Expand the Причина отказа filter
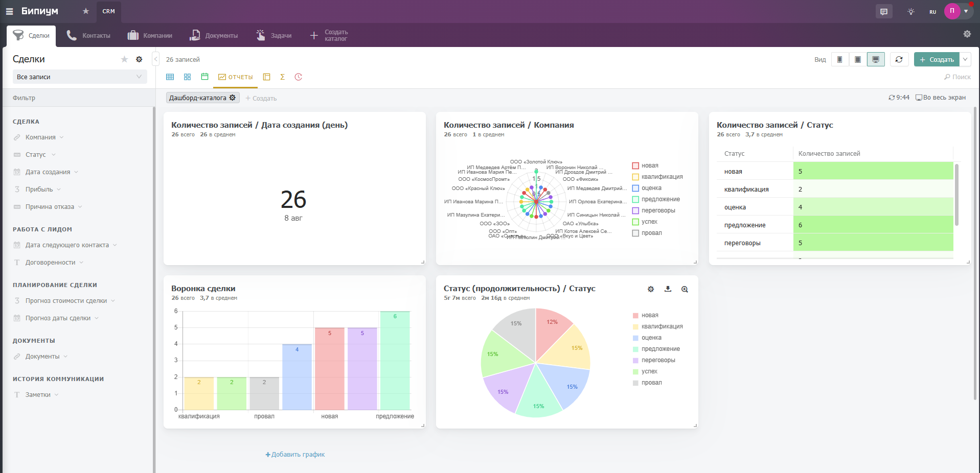This screenshot has height=473, width=980. pyautogui.click(x=50, y=207)
